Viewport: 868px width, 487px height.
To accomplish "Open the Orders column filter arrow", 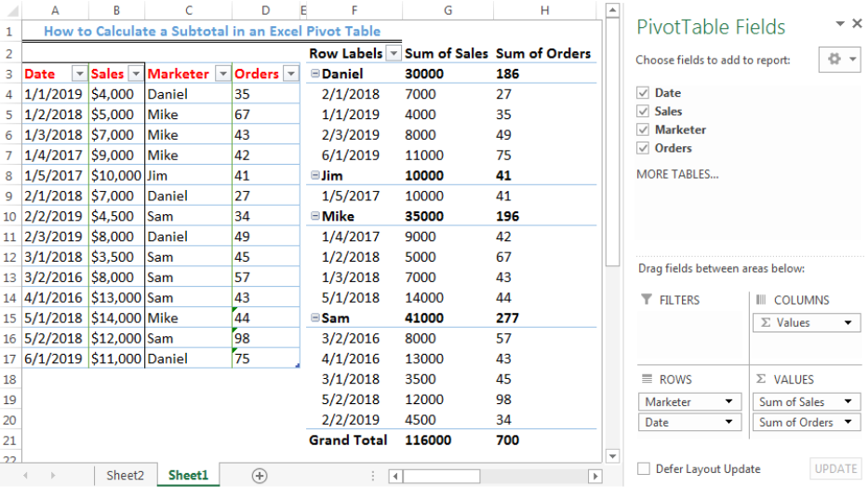I will pyautogui.click(x=291, y=74).
